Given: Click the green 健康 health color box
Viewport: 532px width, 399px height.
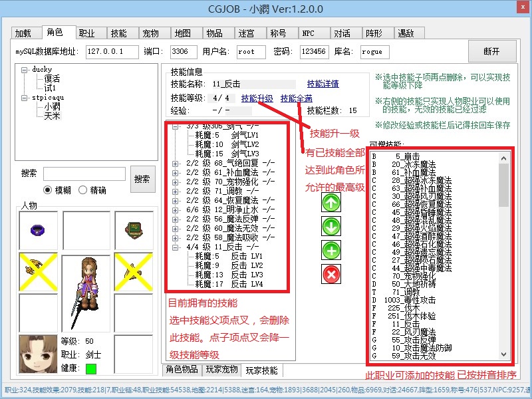Looking at the screenshot, I should (90, 368).
